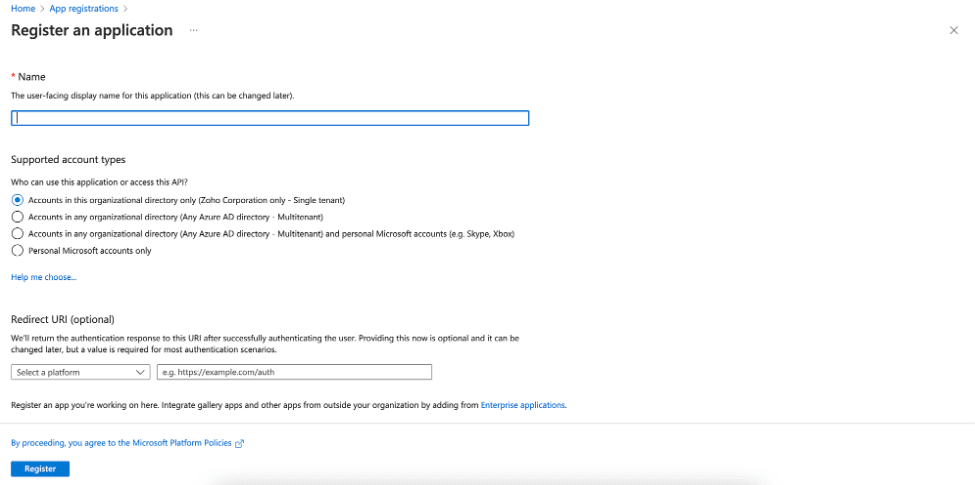
Task: Open the Microsoft Platform Policies link
Action: click(121, 442)
